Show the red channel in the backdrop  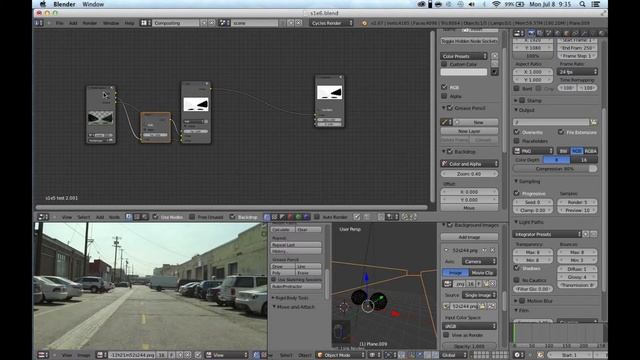click(x=290, y=217)
